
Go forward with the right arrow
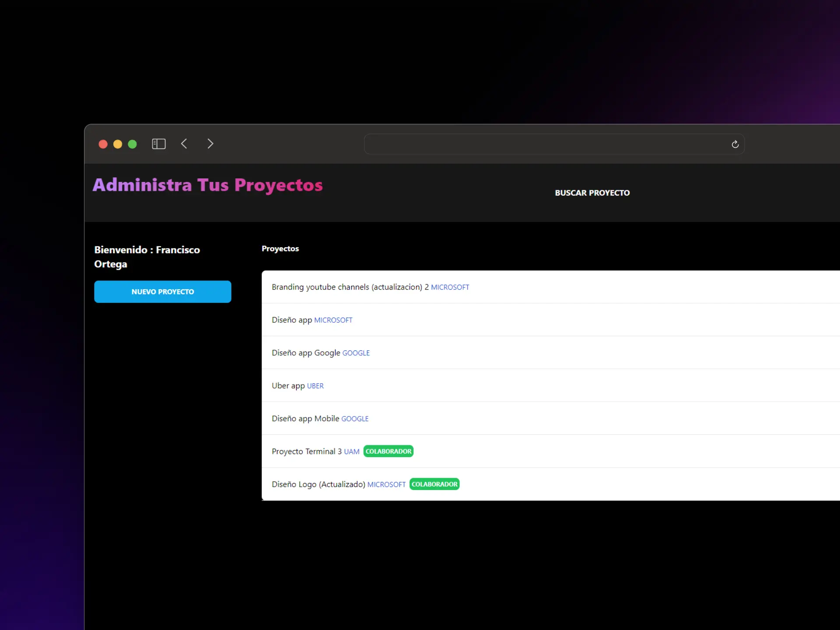pos(210,144)
